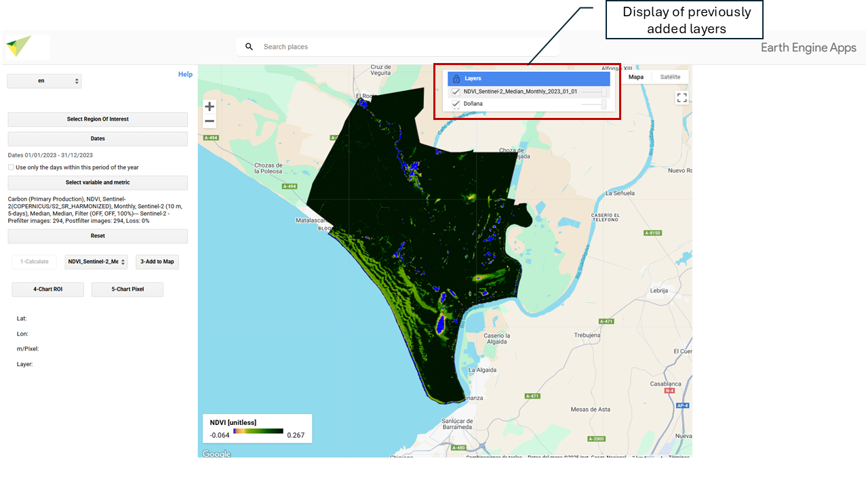Uncheck the NDVI_Sentinel-2 layer checkbox

coord(456,91)
